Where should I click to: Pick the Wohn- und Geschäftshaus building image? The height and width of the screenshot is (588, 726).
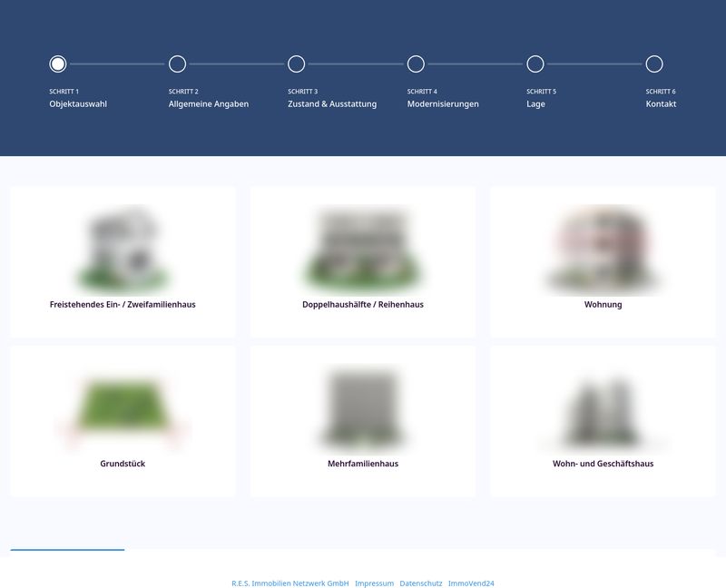pos(603,409)
